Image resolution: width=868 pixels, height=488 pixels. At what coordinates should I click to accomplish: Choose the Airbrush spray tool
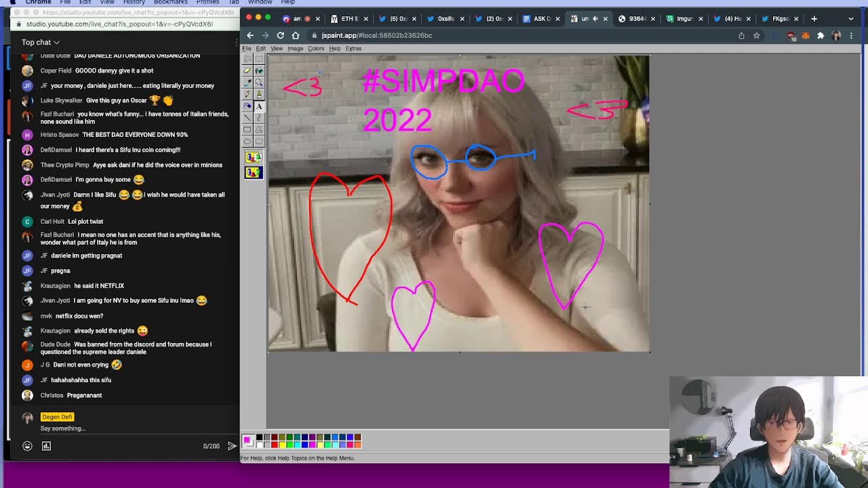point(248,106)
